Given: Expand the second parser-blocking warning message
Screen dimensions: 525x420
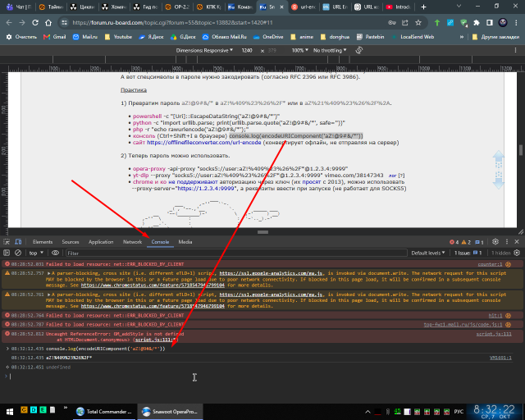Looking at the screenshot, I should tap(49, 294).
